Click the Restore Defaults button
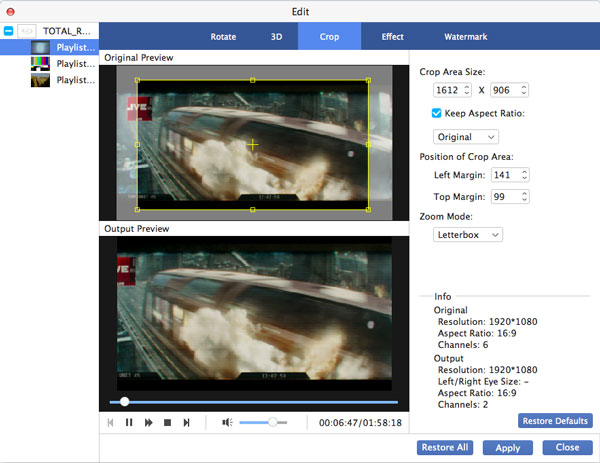Image resolution: width=600 pixels, height=463 pixels. [x=555, y=421]
